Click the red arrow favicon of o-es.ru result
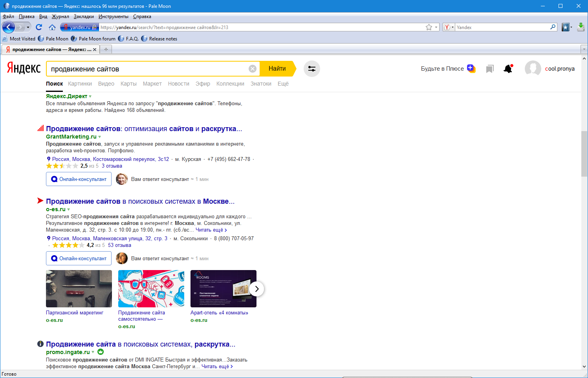This screenshot has width=588, height=378. pyautogui.click(x=40, y=201)
